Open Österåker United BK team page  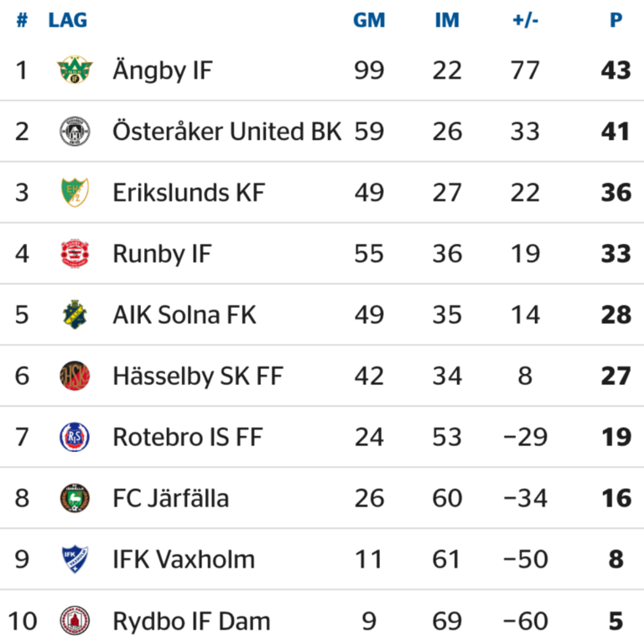227,132
